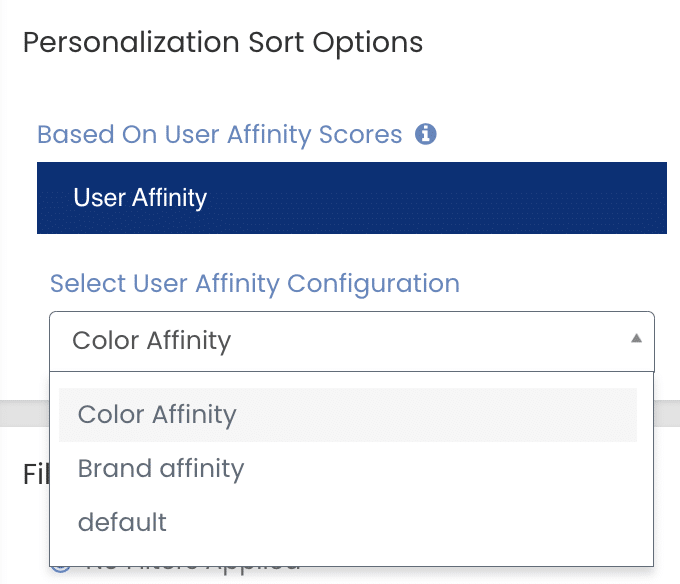Image resolution: width=680 pixels, height=584 pixels.
Task: Select the User Affinity sort option bar
Action: (x=351, y=198)
